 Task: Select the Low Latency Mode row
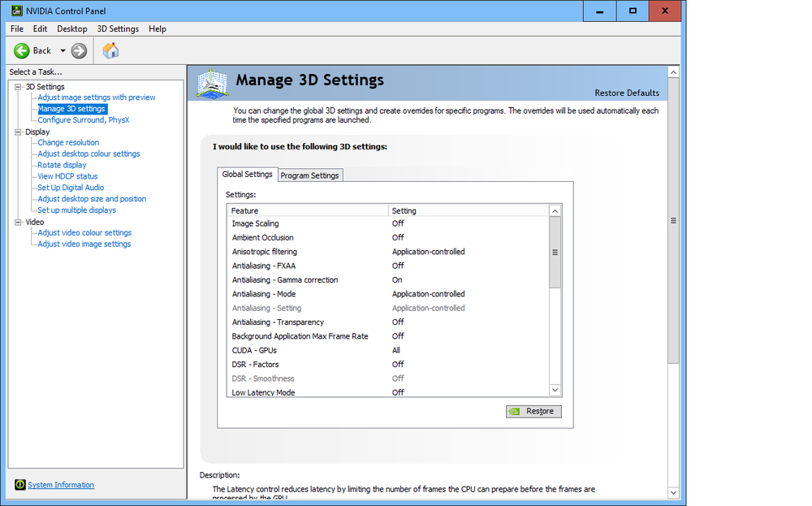pyautogui.click(x=388, y=392)
